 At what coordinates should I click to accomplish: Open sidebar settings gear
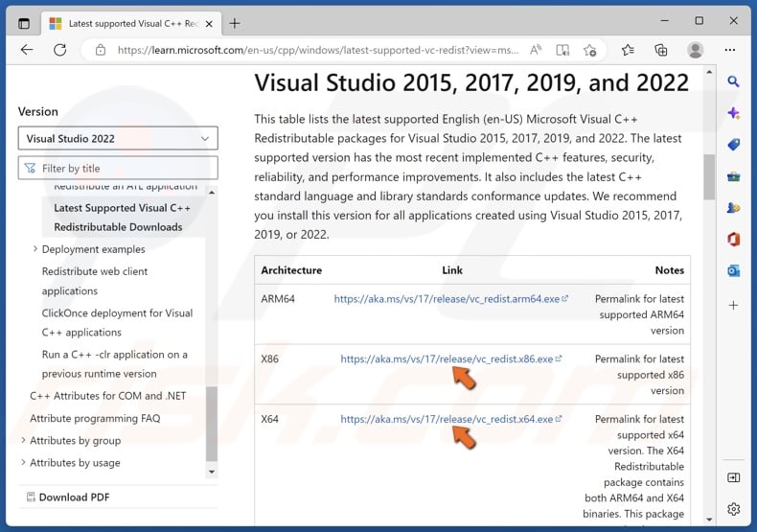click(733, 509)
